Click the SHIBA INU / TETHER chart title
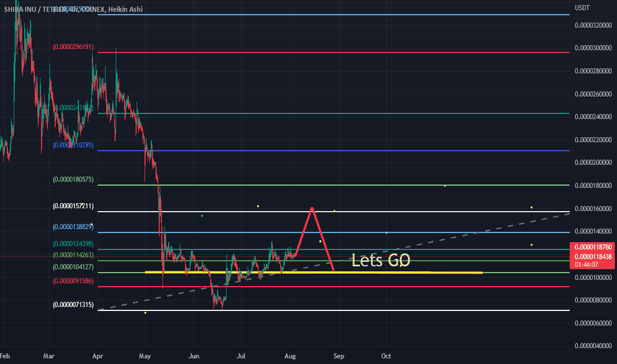Screen dimensions: 617x364 pyautogui.click(x=73, y=9)
